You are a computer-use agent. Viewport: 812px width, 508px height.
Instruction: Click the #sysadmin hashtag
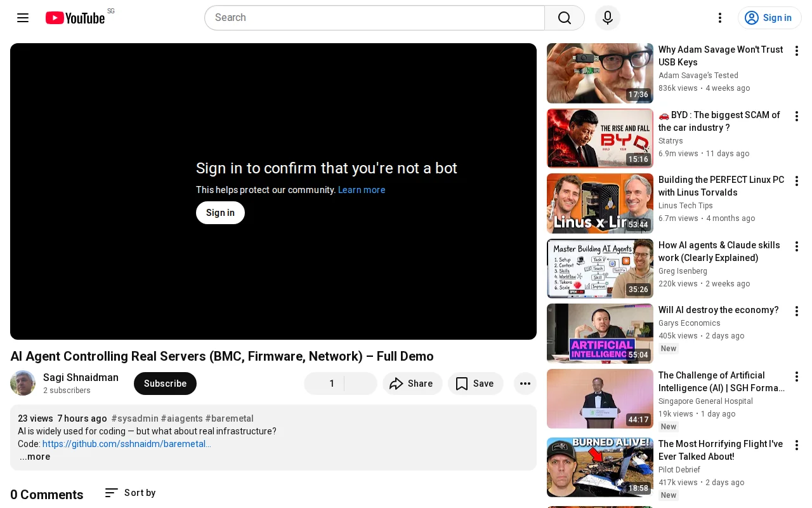[x=134, y=418]
